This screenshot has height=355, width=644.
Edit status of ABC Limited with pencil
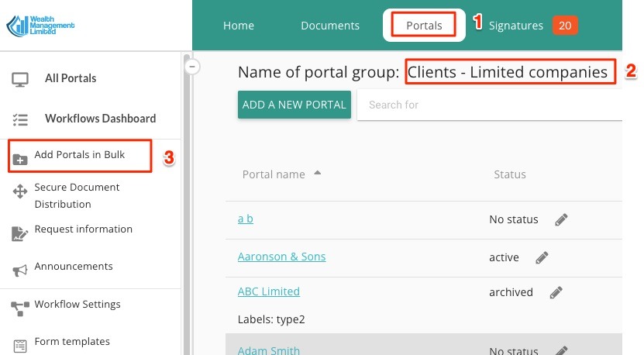pos(556,292)
